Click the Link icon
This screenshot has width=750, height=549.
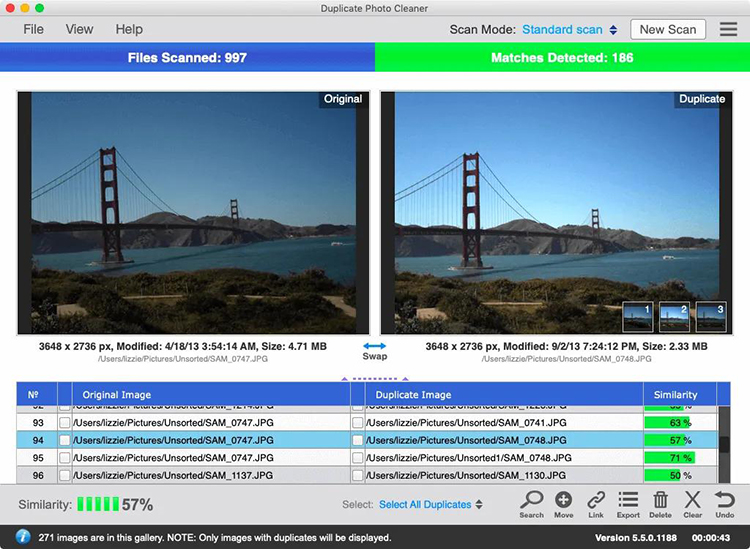pyautogui.click(x=596, y=504)
